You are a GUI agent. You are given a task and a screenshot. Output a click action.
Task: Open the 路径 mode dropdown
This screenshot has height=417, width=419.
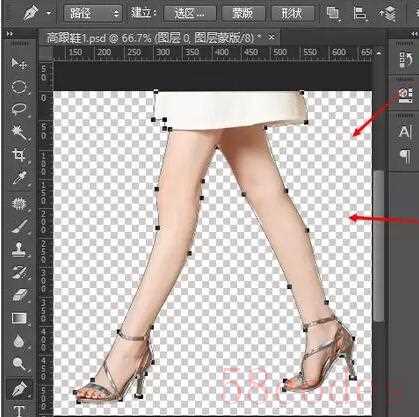pyautogui.click(x=92, y=13)
